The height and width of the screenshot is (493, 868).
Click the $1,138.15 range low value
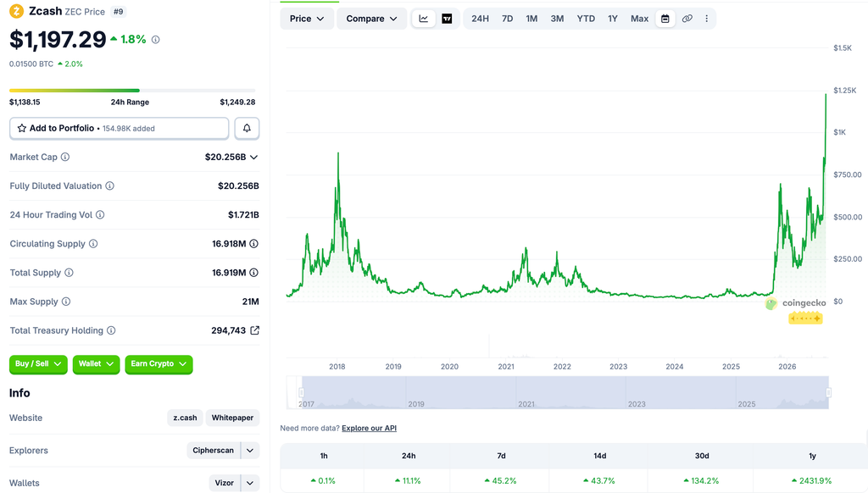pos(25,102)
